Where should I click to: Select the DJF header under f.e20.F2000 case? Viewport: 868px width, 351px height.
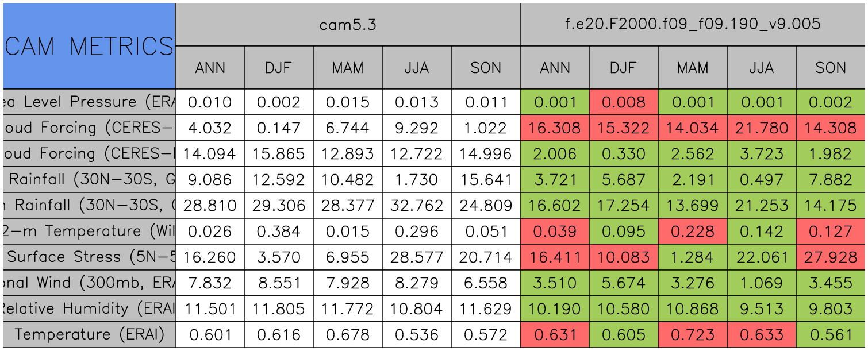tap(624, 68)
